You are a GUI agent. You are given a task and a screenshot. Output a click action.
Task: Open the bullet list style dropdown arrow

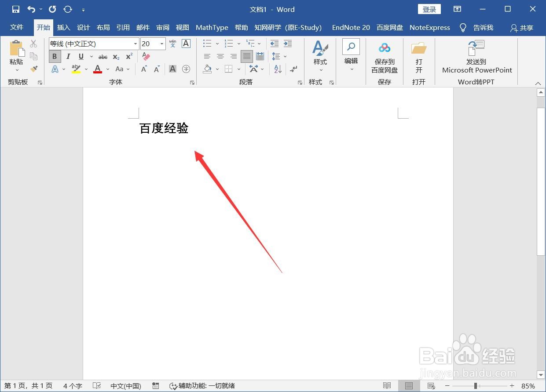[217, 44]
